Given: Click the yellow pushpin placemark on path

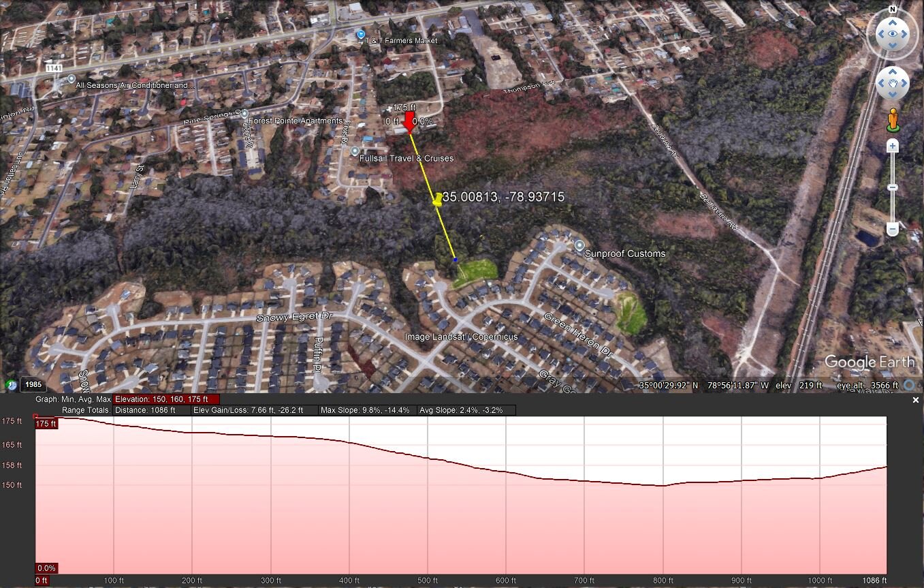Looking at the screenshot, I should coord(437,199).
